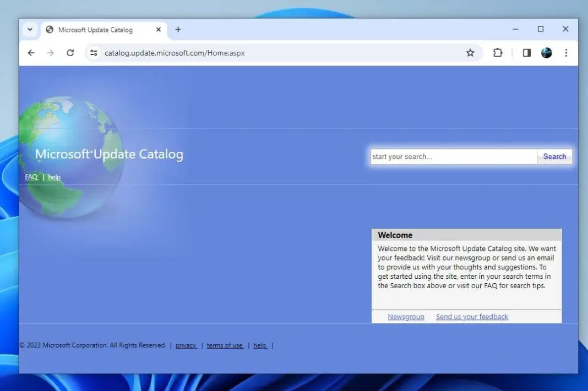Click the site information icon in address bar
The width and height of the screenshot is (588, 391).
coord(94,53)
